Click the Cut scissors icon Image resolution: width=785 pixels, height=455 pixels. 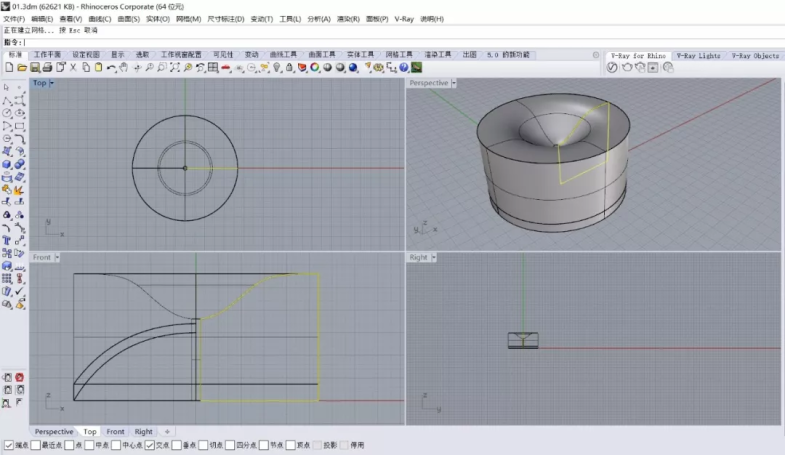(x=73, y=67)
